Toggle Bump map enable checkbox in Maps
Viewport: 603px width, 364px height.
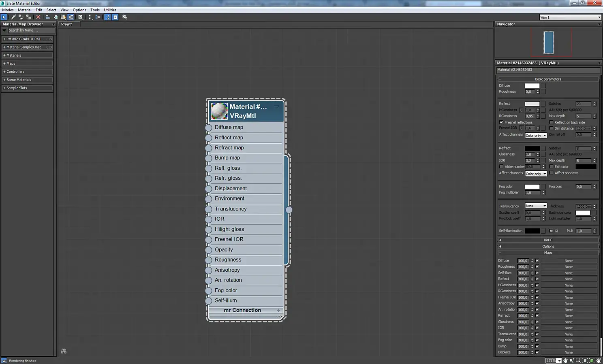pyautogui.click(x=537, y=346)
